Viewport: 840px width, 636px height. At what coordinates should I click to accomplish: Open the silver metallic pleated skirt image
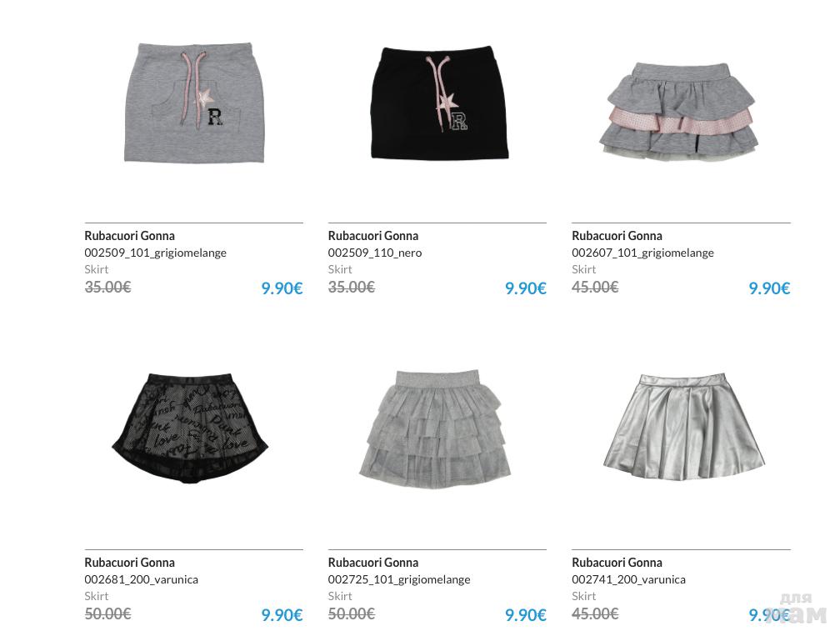coord(683,427)
